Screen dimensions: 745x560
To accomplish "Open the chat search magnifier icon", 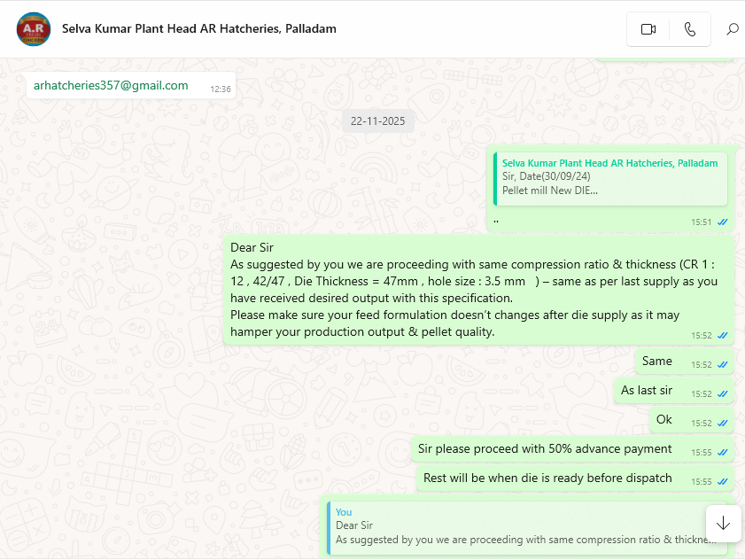I will [x=733, y=29].
